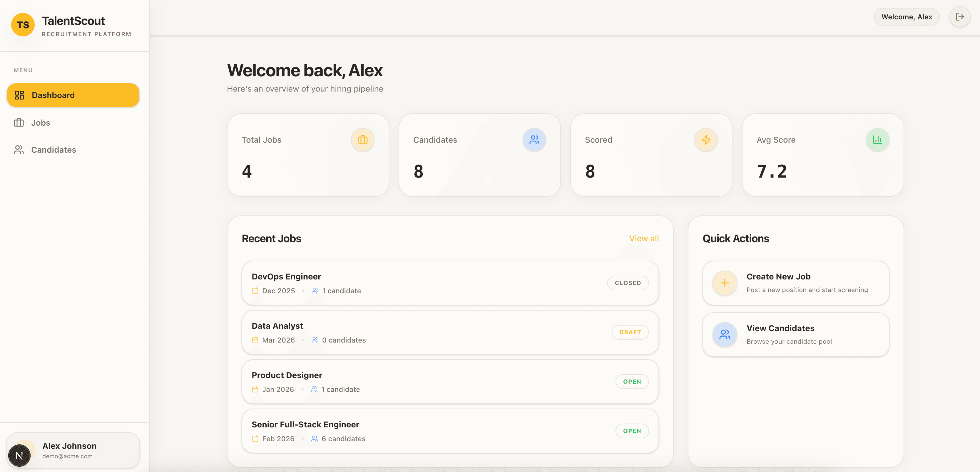This screenshot has height=472, width=980.
Task: Click the round N badge at bottom-left
Action: pos(19,455)
